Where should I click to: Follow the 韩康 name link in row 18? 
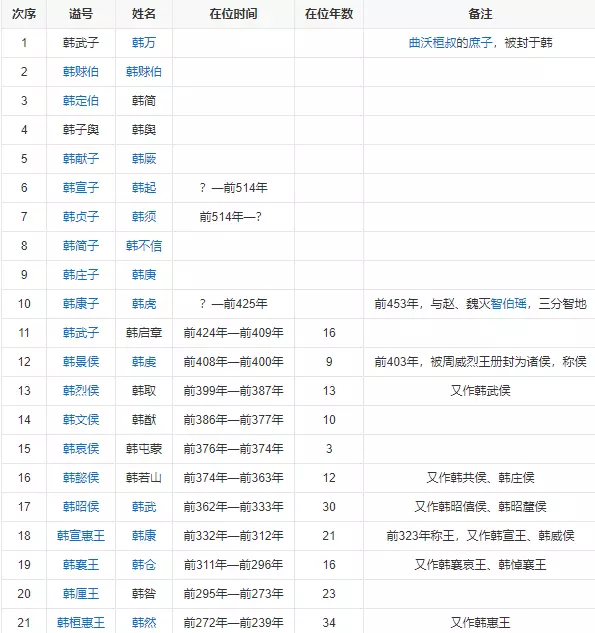click(144, 536)
